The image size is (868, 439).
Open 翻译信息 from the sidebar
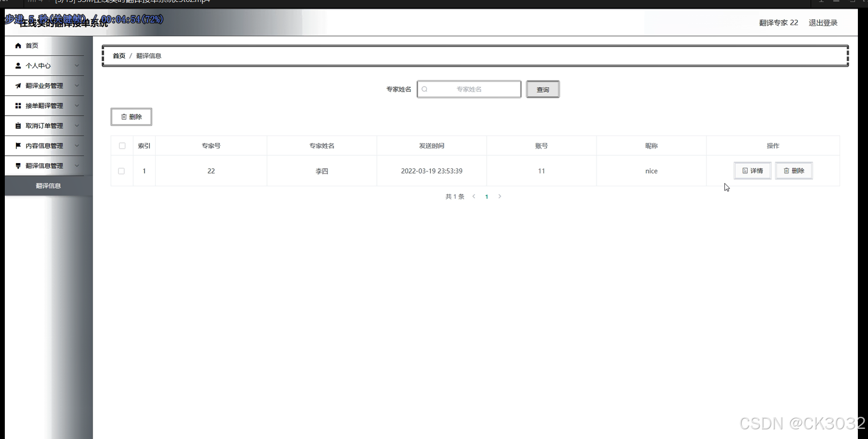tap(48, 186)
